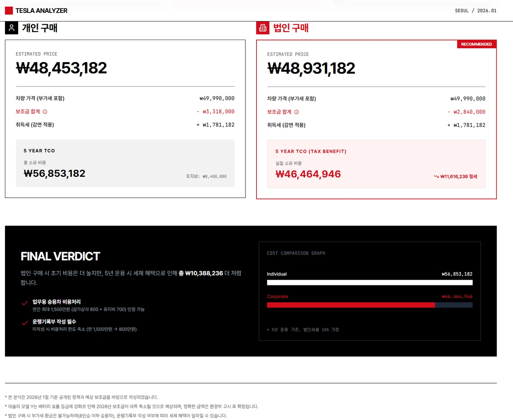Click the Corporate graph label
513x420 pixels.
[x=278, y=296]
